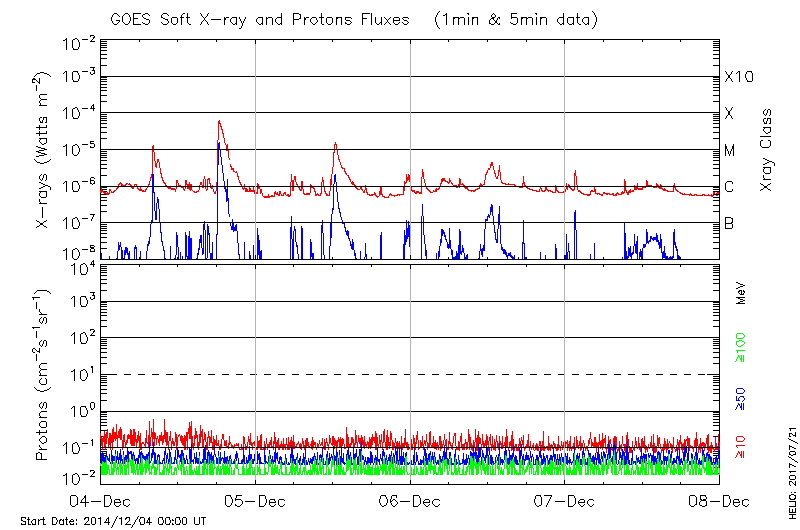Screen dimensions: 800x530
Task: Click the C class label on right axis
Action: [x=729, y=187]
